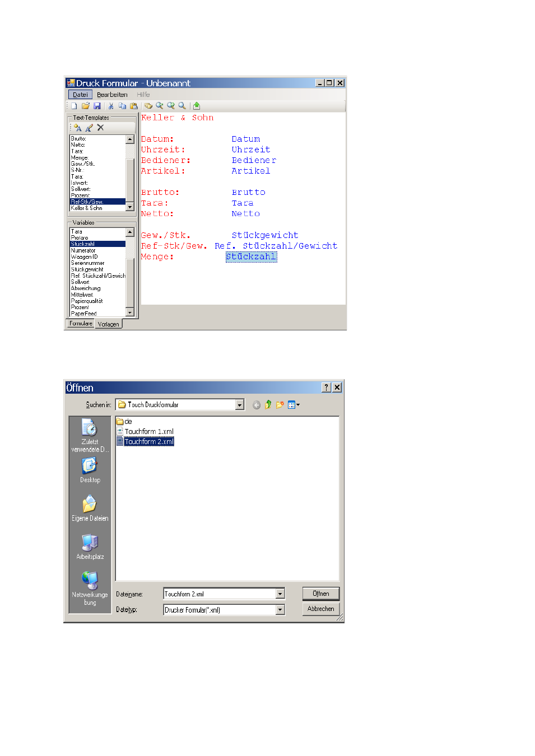Click the help question mark button
This screenshot has width=535, height=756.
326,388
